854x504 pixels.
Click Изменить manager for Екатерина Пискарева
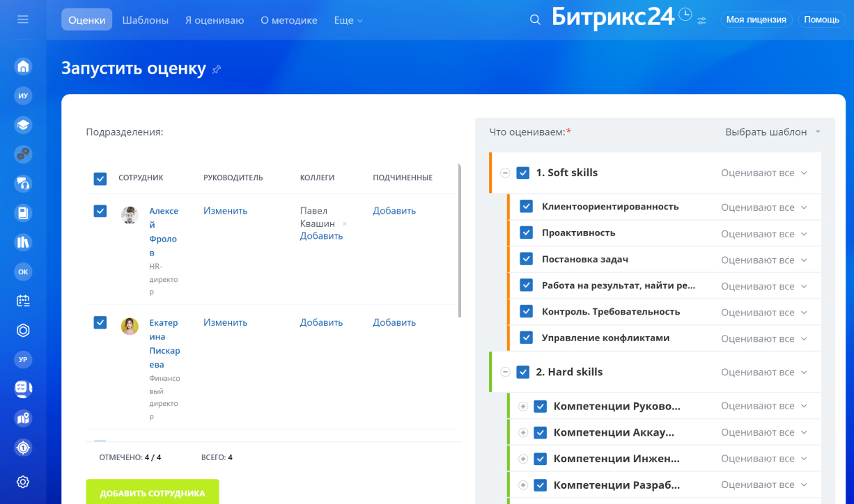pyautogui.click(x=225, y=322)
